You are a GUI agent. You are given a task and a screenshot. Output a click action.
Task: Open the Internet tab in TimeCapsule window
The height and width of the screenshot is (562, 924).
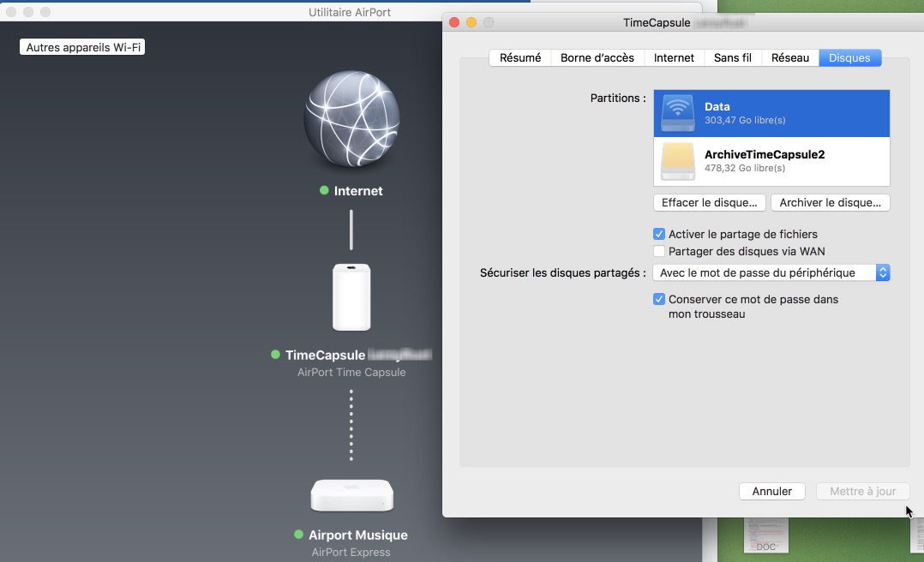click(x=674, y=57)
